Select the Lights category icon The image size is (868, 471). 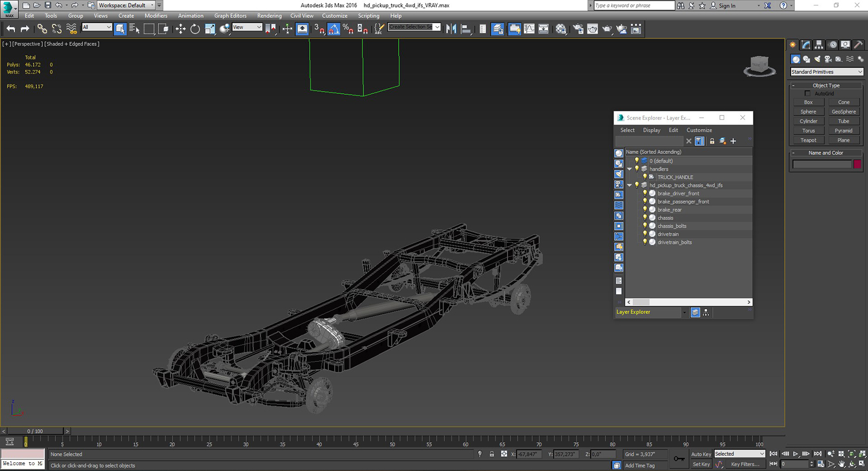(x=817, y=59)
